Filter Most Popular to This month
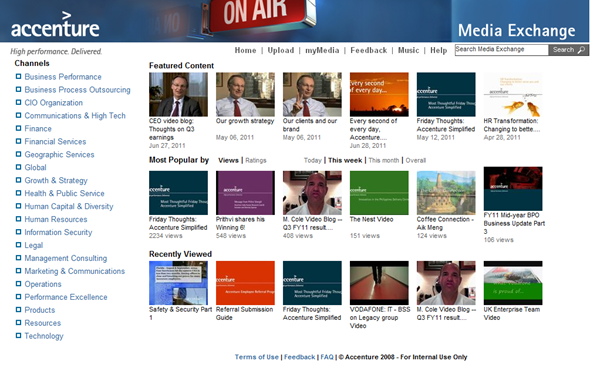The width and height of the screenshot is (590, 374). click(384, 160)
